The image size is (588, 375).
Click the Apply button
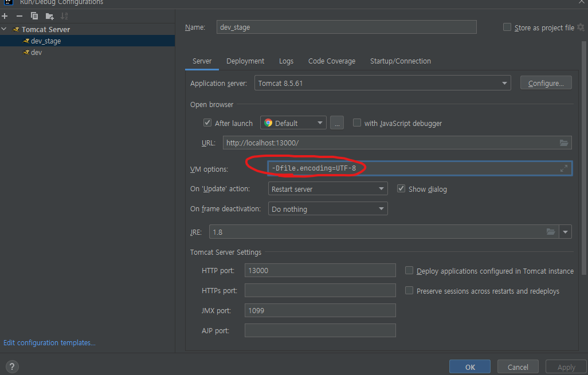tap(566, 367)
